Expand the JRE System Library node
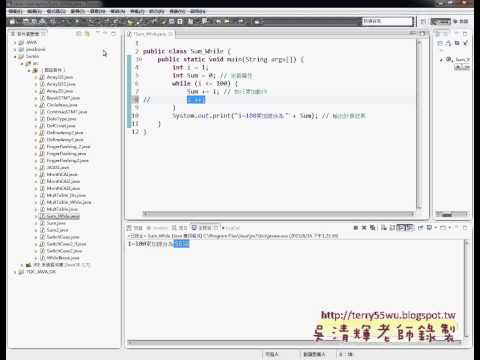This screenshot has width=480, height=360. [x=22, y=265]
